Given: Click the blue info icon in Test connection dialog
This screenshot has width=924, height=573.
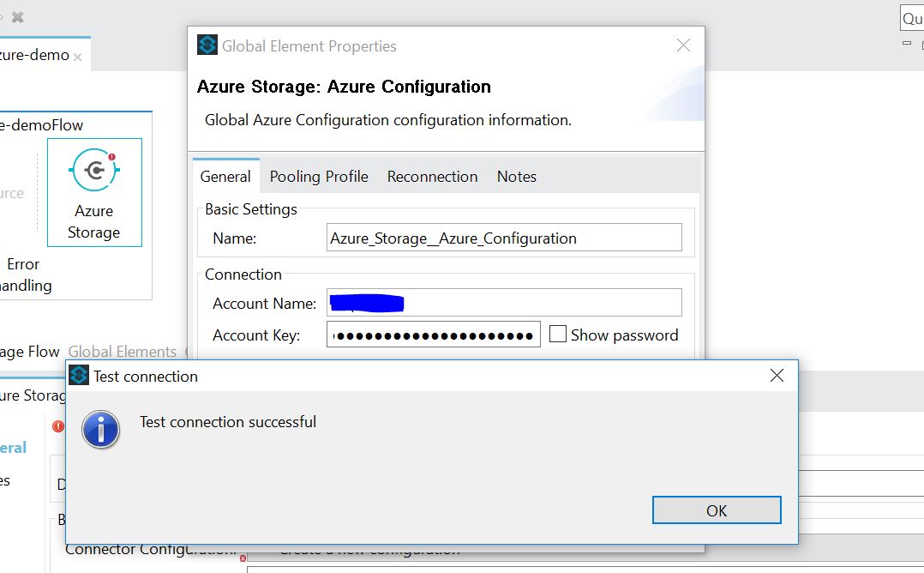Looking at the screenshot, I should coord(100,430).
